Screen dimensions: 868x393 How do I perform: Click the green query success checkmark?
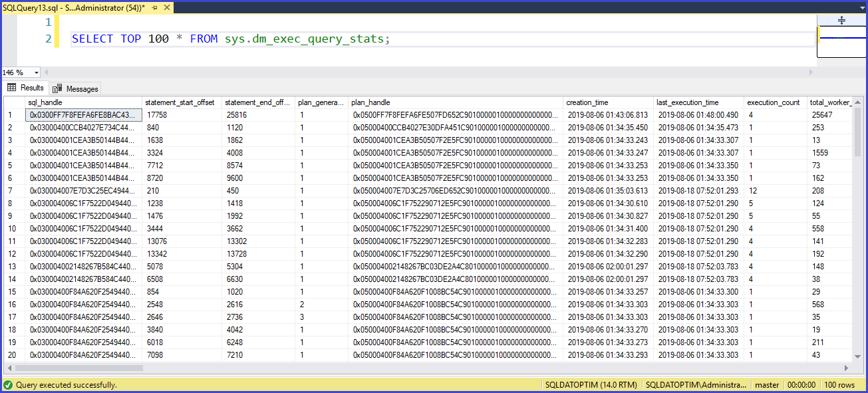(x=7, y=385)
